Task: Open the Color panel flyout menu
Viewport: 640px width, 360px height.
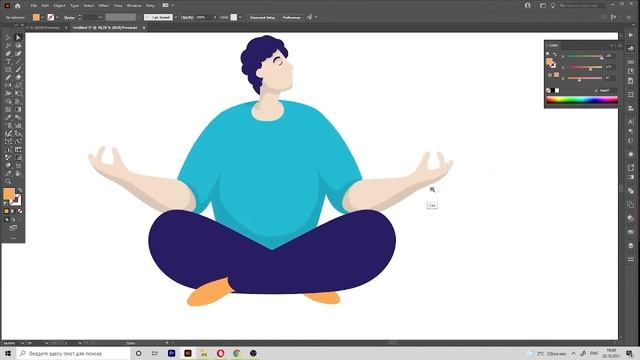Action: click(x=620, y=45)
